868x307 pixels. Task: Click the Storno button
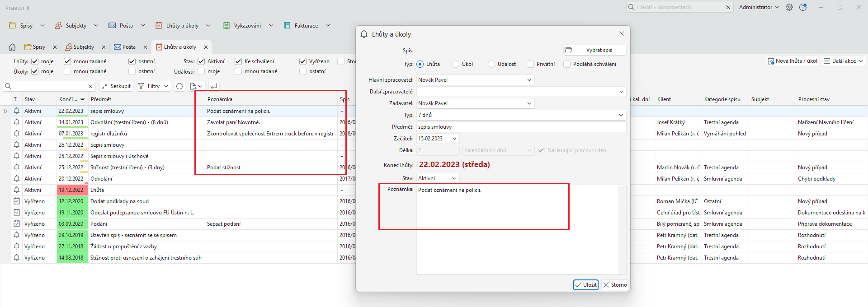point(615,285)
